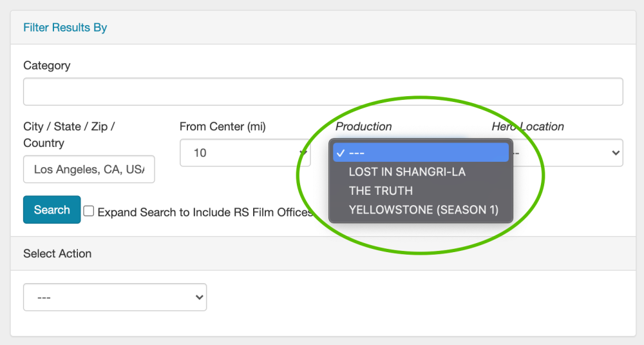Click the Select Action section heading
The width and height of the screenshot is (644, 345).
click(57, 254)
